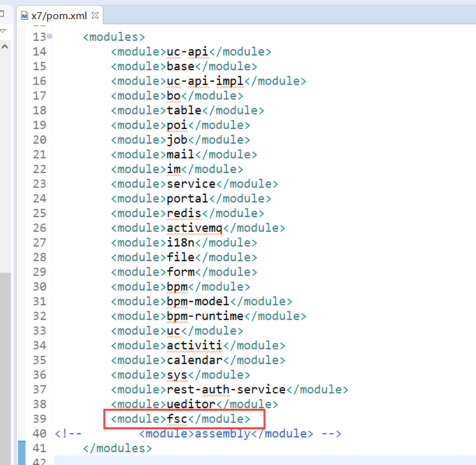
Task: Click module name bpm on line 30
Action: pos(177,287)
